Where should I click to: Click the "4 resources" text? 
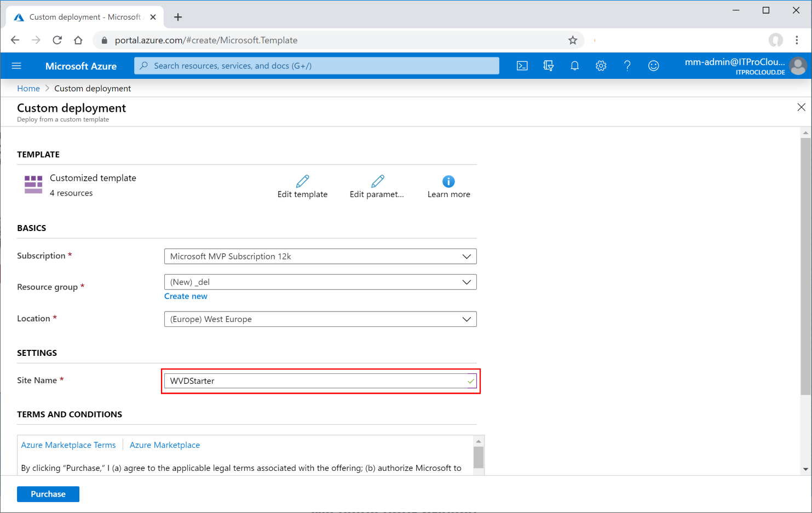(x=71, y=193)
